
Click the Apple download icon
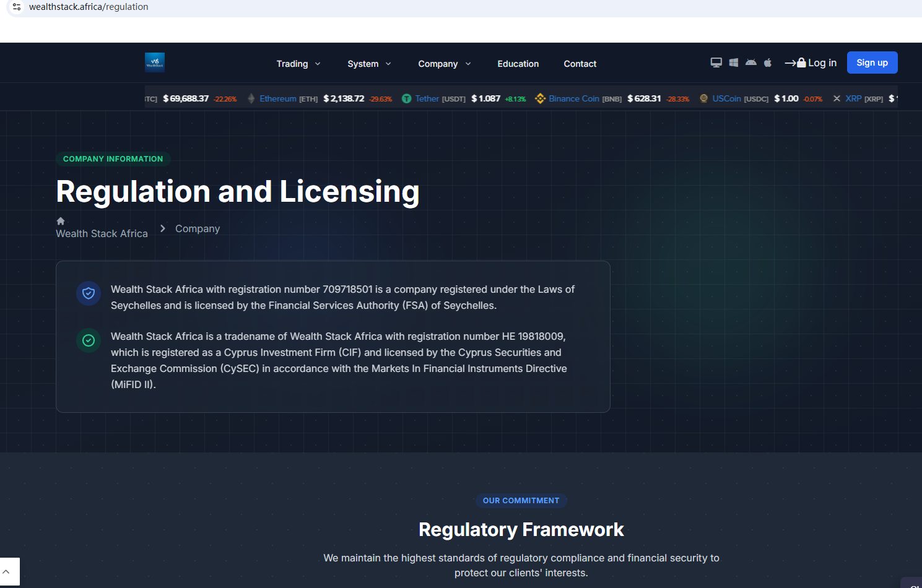pyautogui.click(x=768, y=63)
